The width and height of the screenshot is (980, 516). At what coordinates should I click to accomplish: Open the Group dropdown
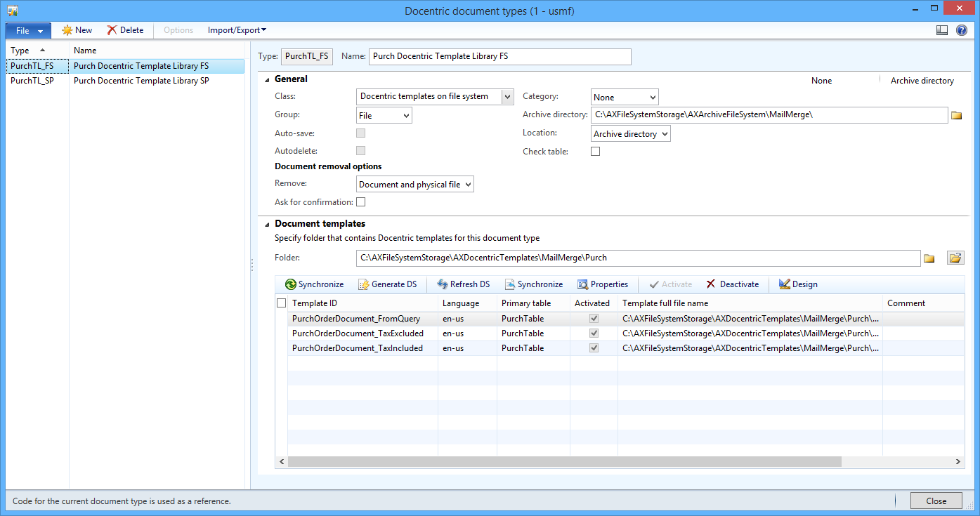384,115
